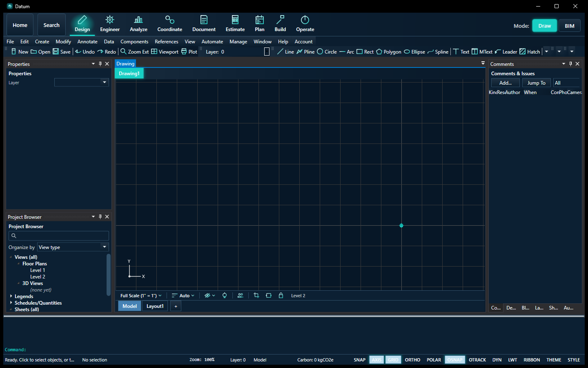Open the All filter dropdown in Comments
588x368 pixels.
(x=567, y=83)
